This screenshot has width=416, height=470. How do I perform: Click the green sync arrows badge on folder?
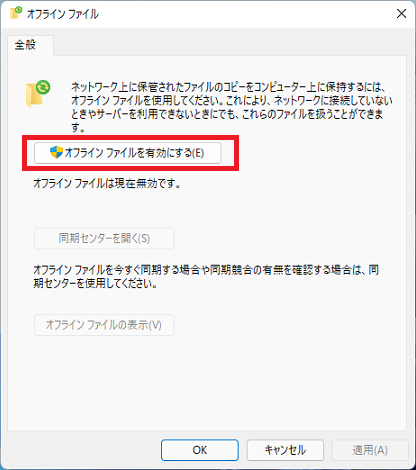[x=43, y=87]
